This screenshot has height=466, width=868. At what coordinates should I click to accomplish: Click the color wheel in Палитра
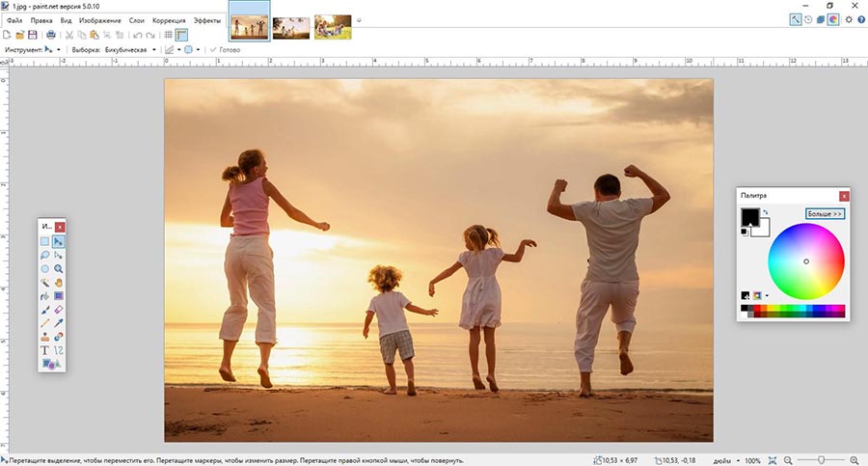point(806,261)
